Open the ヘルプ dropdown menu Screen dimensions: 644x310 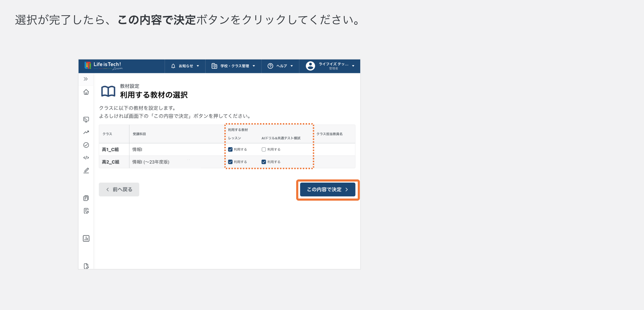(280, 66)
